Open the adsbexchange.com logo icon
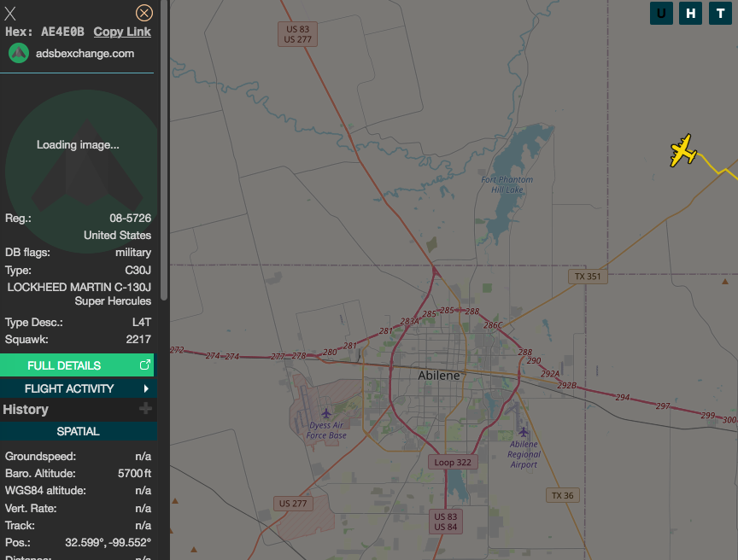Image resolution: width=738 pixels, height=560 pixels. [19, 54]
